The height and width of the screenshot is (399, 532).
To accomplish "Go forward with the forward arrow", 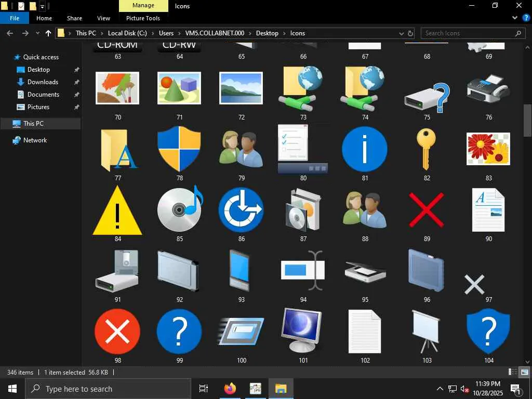I will pos(25,33).
